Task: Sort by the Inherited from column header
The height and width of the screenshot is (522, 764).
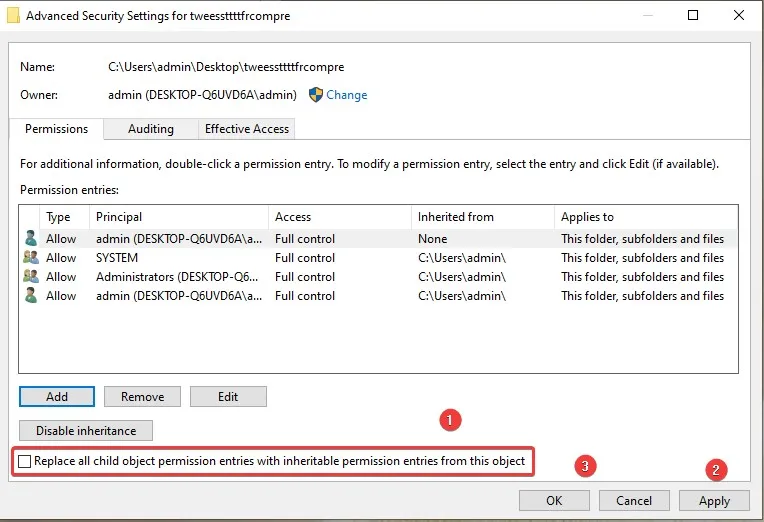Action: pyautogui.click(x=483, y=217)
